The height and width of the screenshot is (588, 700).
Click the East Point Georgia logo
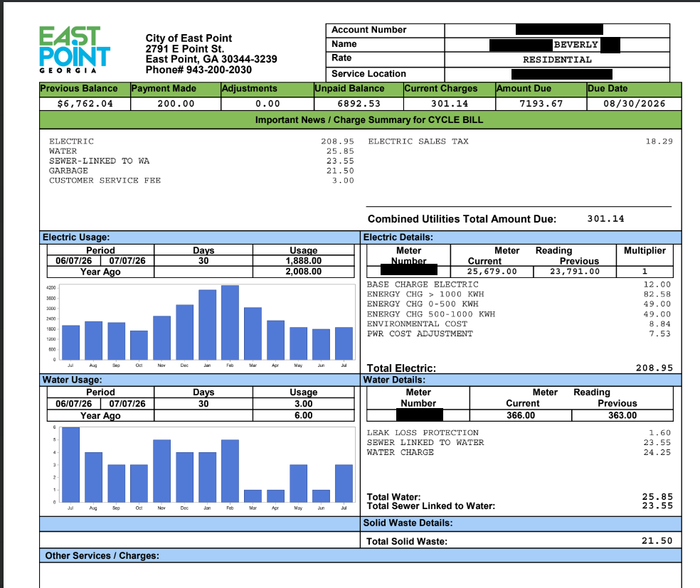(x=75, y=50)
